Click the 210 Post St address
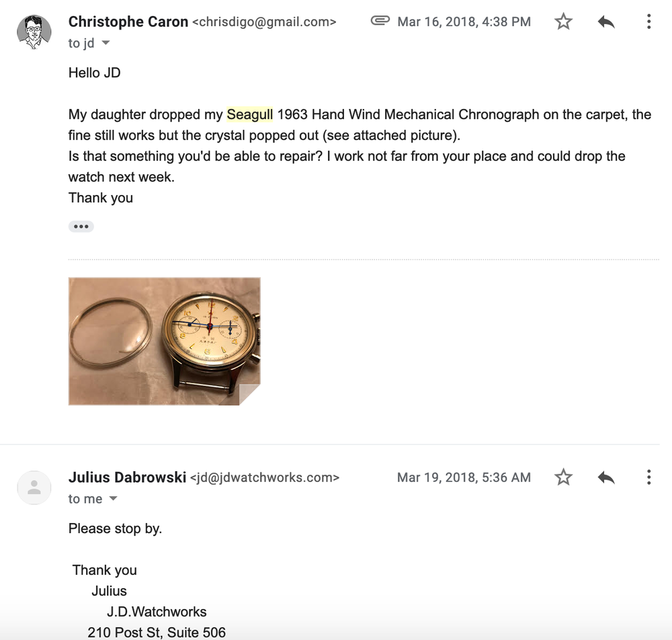 [x=157, y=632]
